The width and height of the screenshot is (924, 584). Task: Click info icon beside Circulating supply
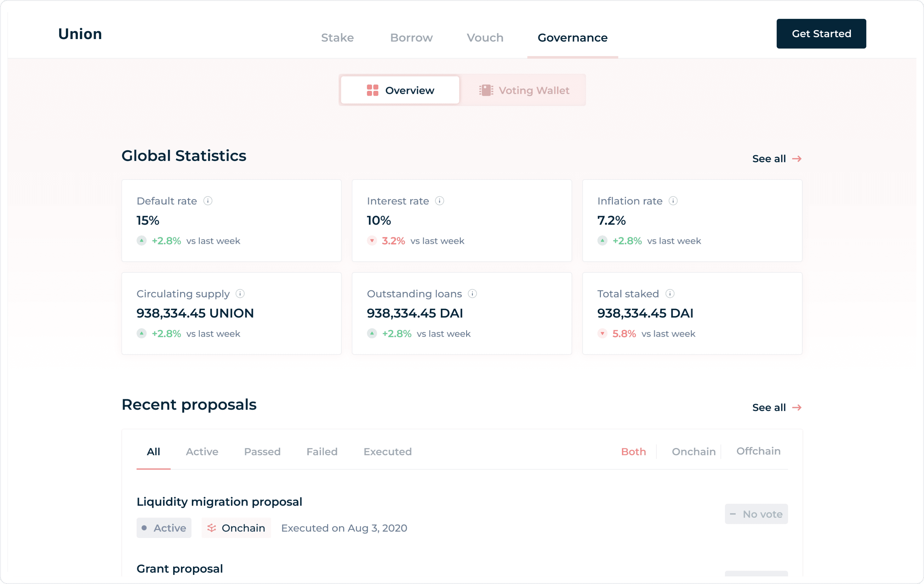tap(240, 294)
